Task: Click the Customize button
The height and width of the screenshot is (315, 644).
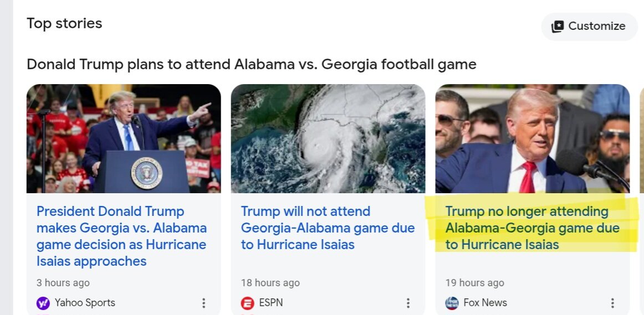Action: pyautogui.click(x=589, y=27)
